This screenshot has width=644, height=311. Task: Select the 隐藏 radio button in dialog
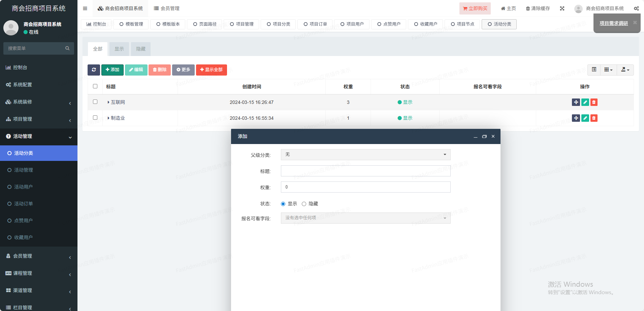[304, 204]
